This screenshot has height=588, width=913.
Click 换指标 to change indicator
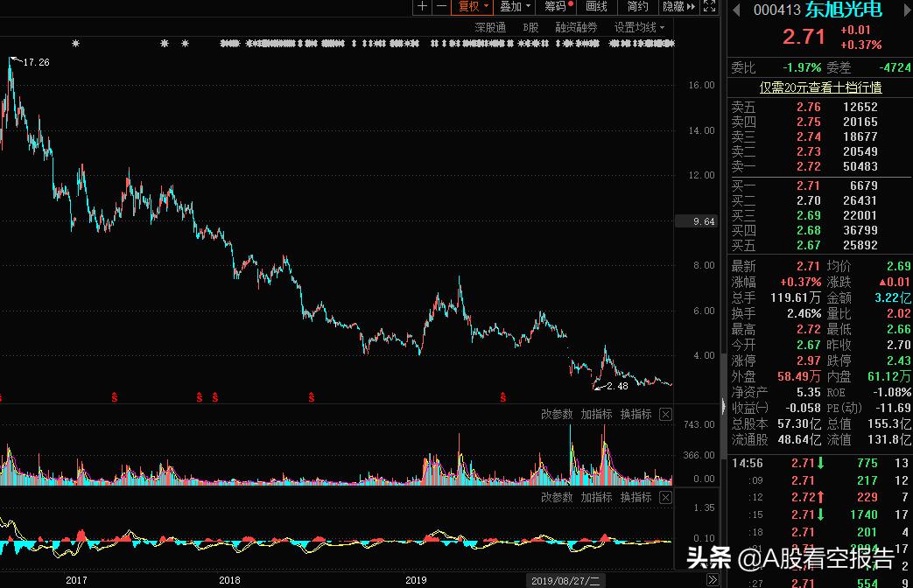point(636,414)
